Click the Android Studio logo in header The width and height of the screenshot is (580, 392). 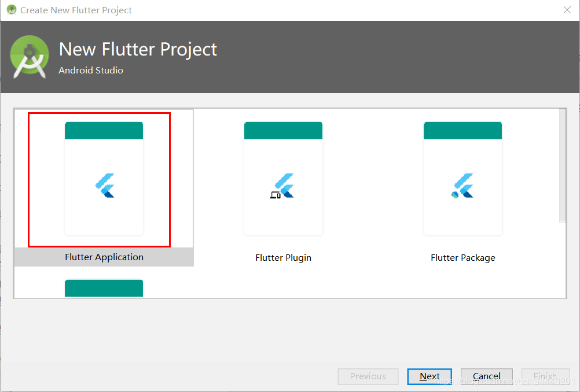(30, 57)
